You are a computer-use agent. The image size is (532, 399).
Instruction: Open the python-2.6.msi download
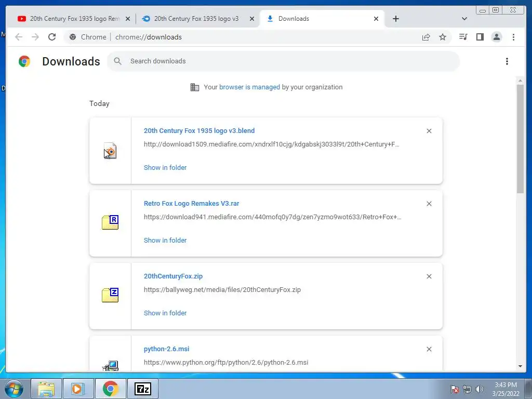(x=167, y=349)
